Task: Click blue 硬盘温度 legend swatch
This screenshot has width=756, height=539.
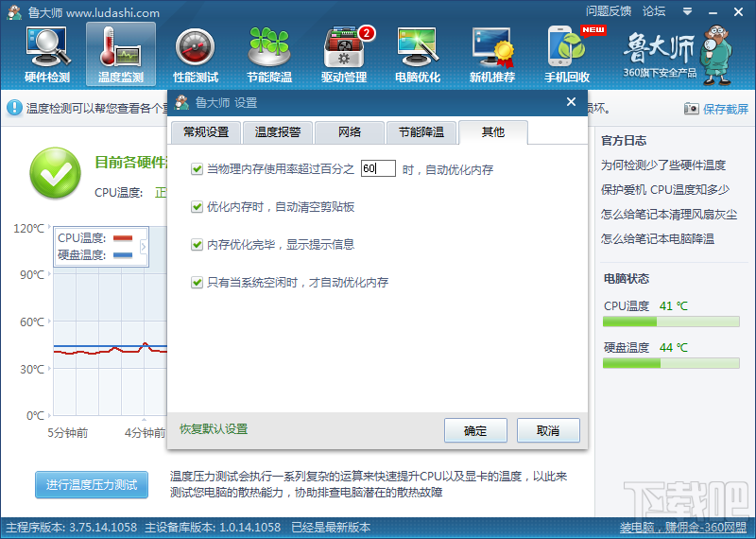Action: (123, 254)
